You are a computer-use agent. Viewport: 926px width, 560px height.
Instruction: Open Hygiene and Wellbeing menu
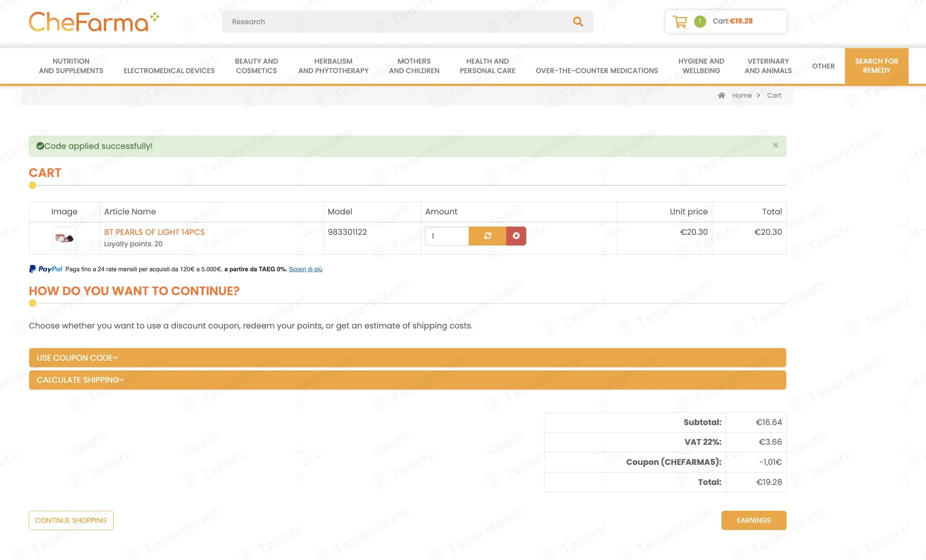(x=701, y=66)
